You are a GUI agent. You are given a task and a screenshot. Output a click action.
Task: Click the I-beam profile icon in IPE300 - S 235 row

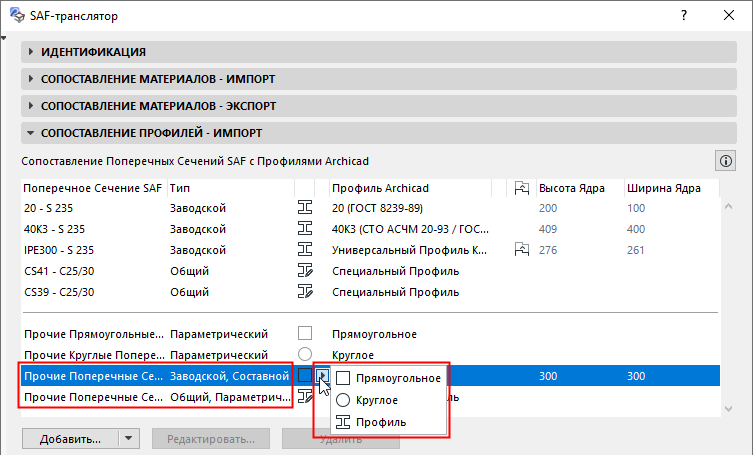305,250
